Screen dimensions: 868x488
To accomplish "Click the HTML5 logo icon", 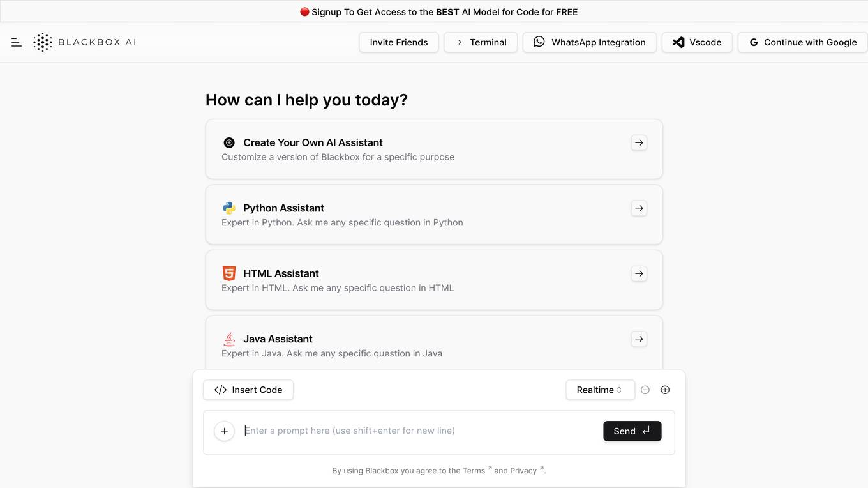I will pos(229,273).
